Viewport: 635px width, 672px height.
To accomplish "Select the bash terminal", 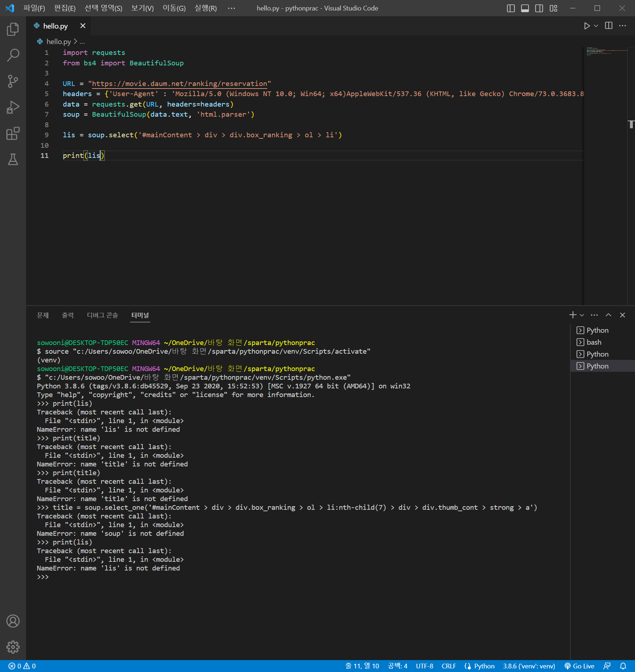I will coord(602,342).
